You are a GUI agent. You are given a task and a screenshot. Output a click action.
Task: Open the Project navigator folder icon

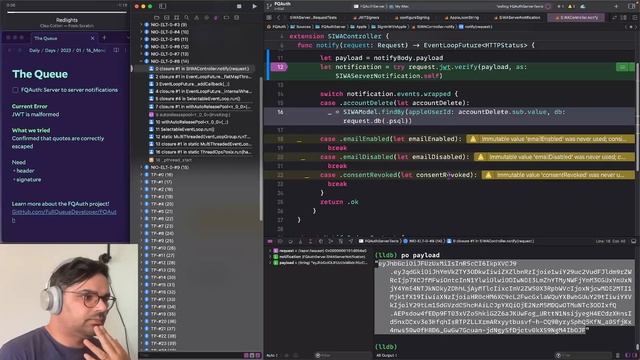pyautogui.click(x=157, y=18)
